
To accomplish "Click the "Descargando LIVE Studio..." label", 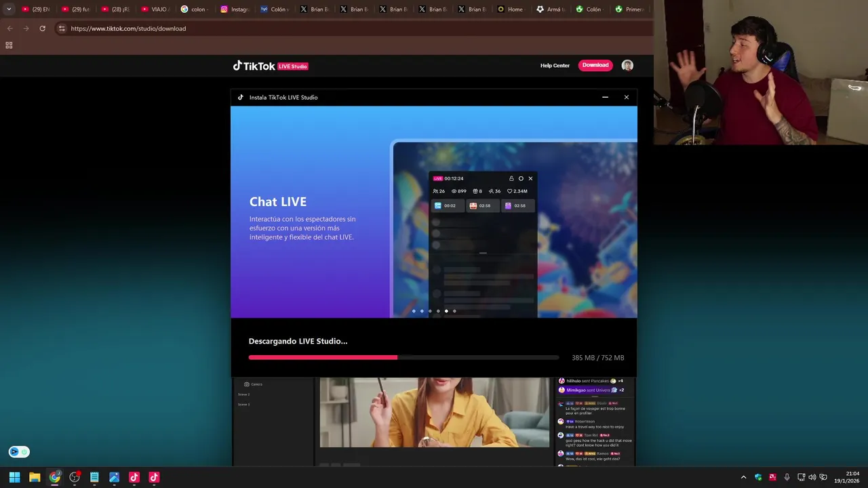I will (298, 341).
